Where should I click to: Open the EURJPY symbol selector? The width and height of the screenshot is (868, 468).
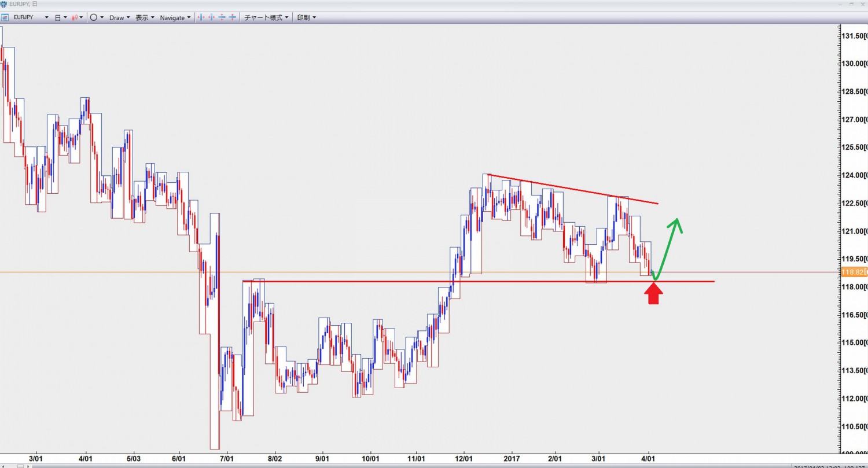(x=31, y=17)
